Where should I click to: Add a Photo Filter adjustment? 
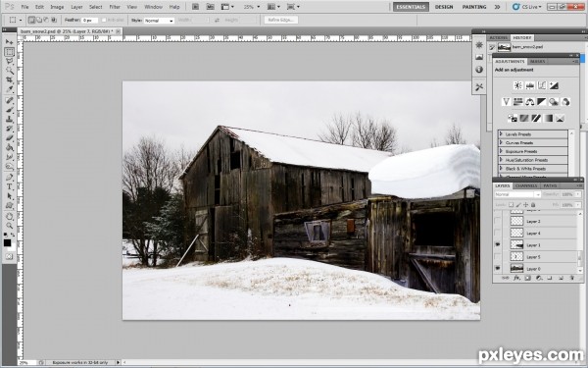pyautogui.click(x=554, y=101)
